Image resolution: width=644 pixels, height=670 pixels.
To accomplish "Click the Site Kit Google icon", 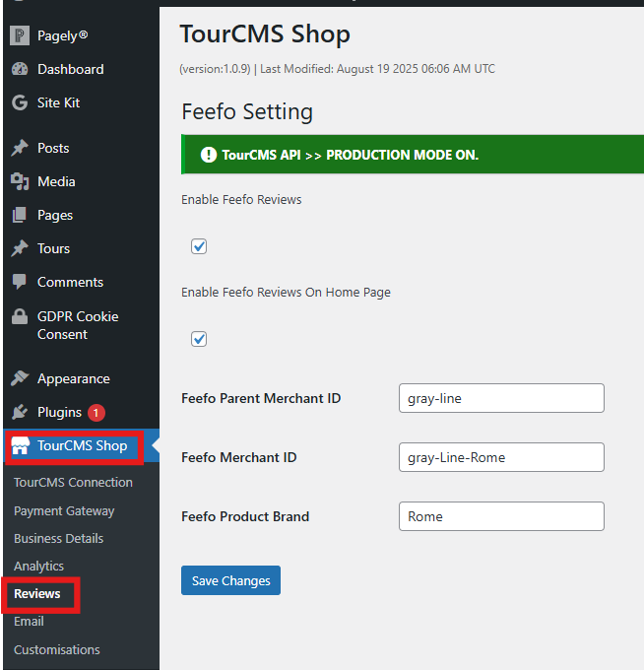I will pos(20,102).
